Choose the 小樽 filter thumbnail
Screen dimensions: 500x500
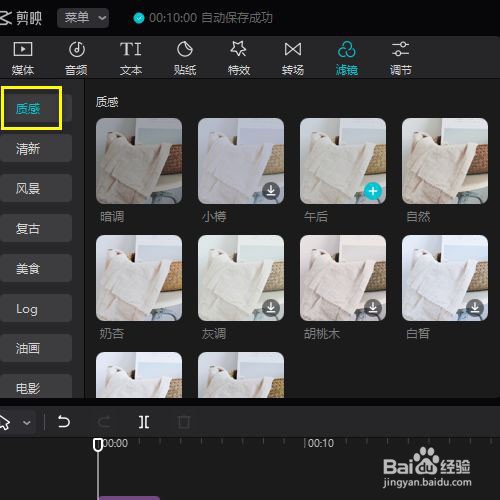241,161
